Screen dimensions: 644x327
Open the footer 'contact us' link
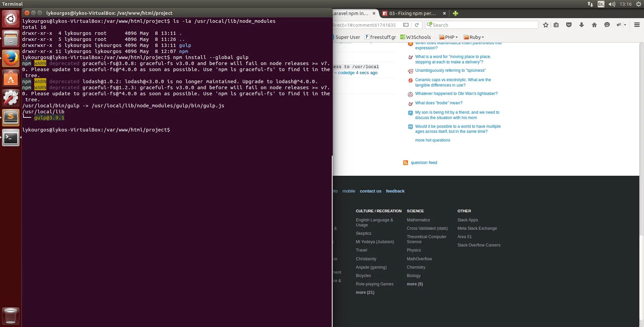click(x=370, y=191)
